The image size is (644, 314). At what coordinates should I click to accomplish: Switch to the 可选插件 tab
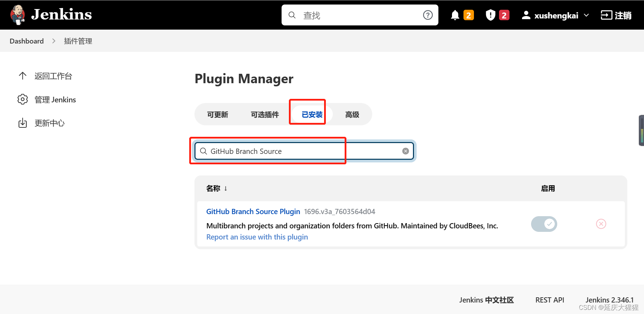(265, 115)
